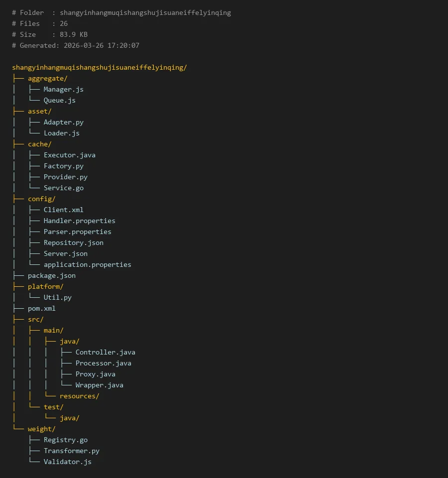Open pom.xml file
This screenshot has width=448, height=478.
click(x=41, y=308)
